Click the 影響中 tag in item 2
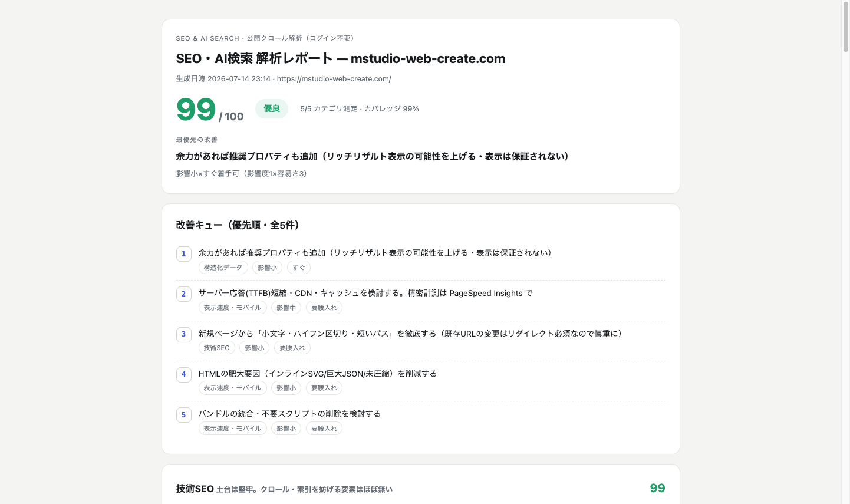The width and height of the screenshot is (850, 504). (286, 308)
